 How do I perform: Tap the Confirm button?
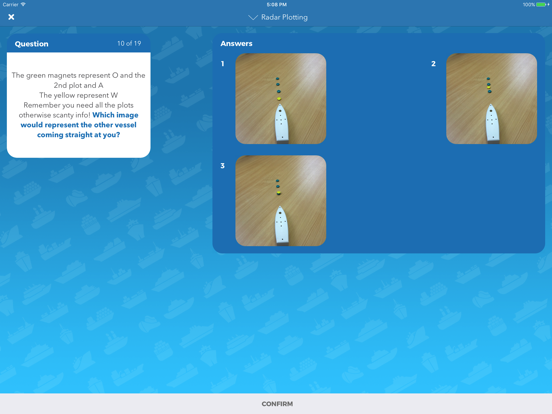tap(277, 404)
